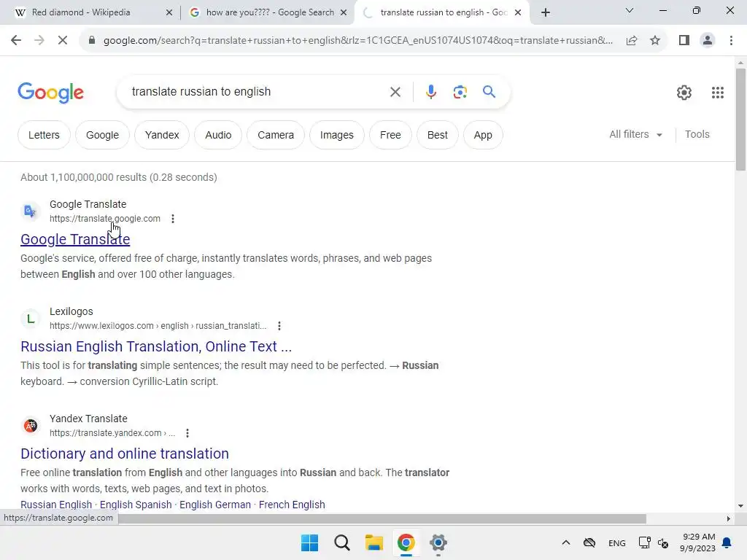
Task: Show hidden system tray icons
Action: tap(565, 542)
